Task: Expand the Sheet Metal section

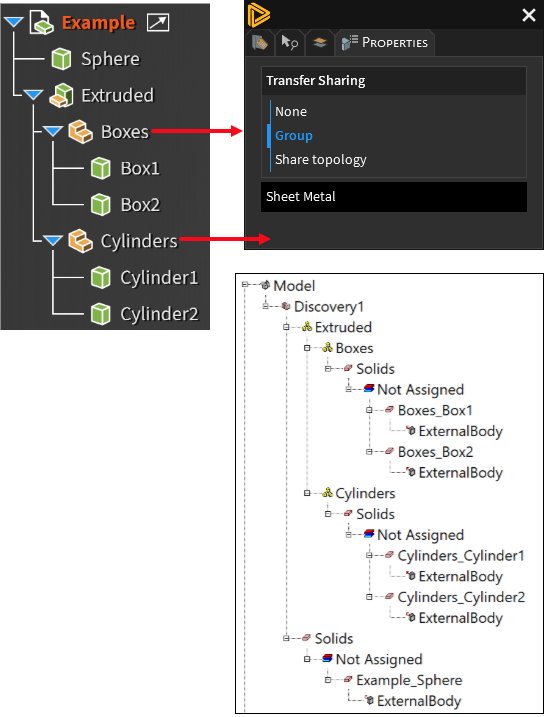Action: 394,197
